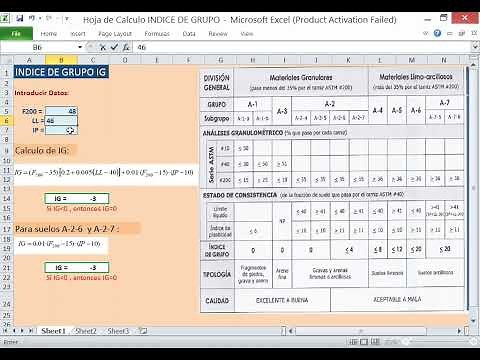Click the 'Para suelos A-2-6 y A-2-7' heading
This screenshot has width=480, height=360.
[67, 229]
